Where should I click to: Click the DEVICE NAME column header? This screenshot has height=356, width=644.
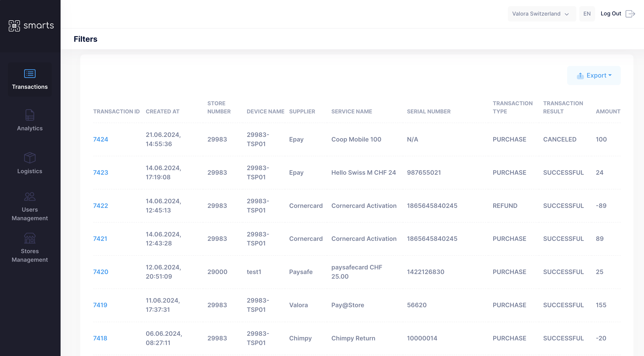[x=266, y=111]
